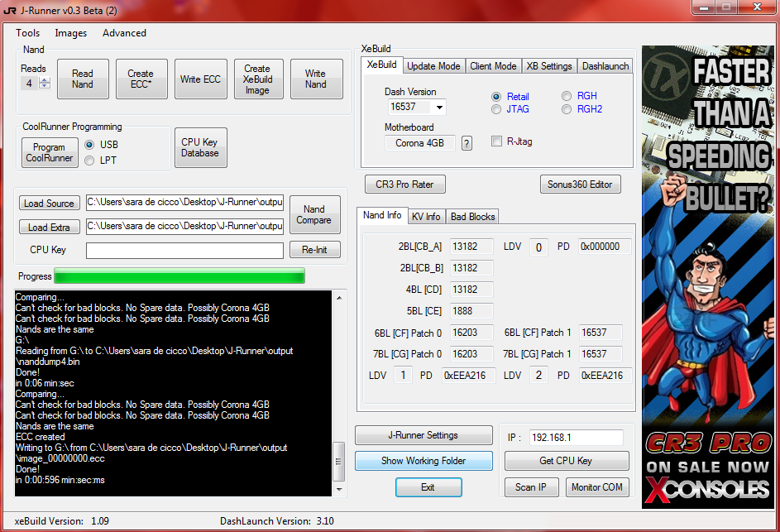Click the Re-Init button
The height and width of the screenshot is (532, 780).
click(x=314, y=250)
